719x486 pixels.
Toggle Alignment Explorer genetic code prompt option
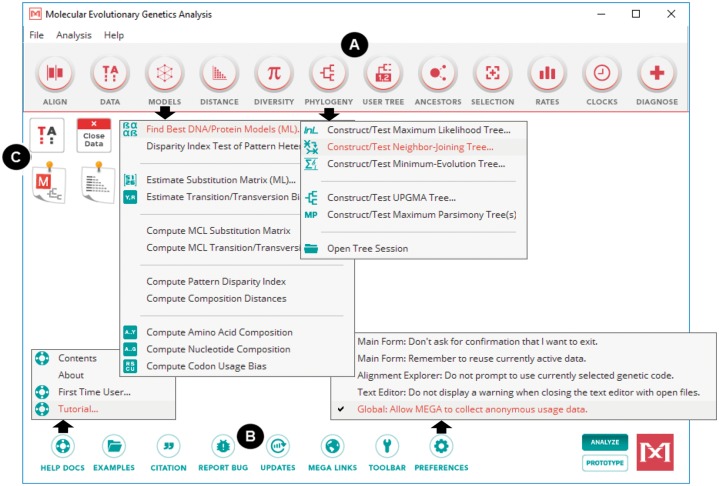coord(523,376)
